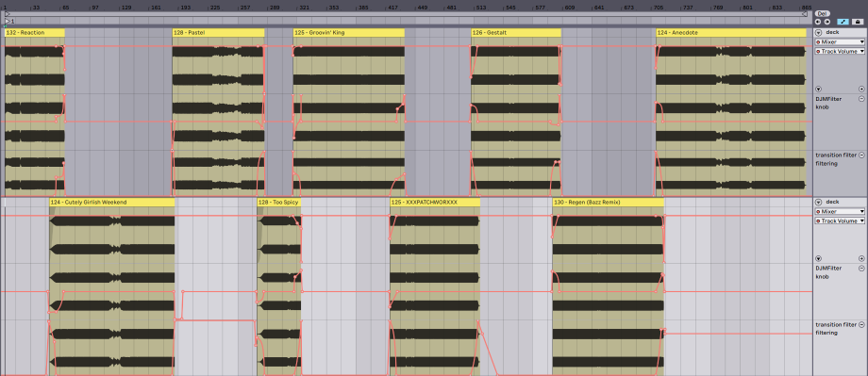868x376 pixels.
Task: Fold the lower deck track
Action: tap(818, 203)
